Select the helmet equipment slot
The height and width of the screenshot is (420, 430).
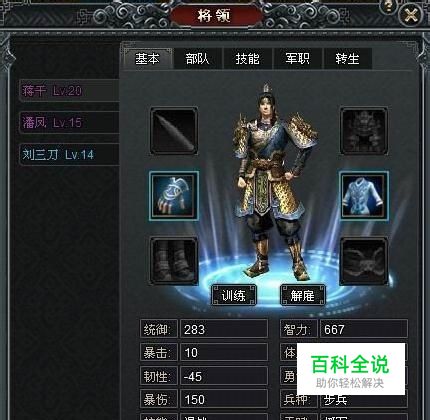tap(364, 131)
